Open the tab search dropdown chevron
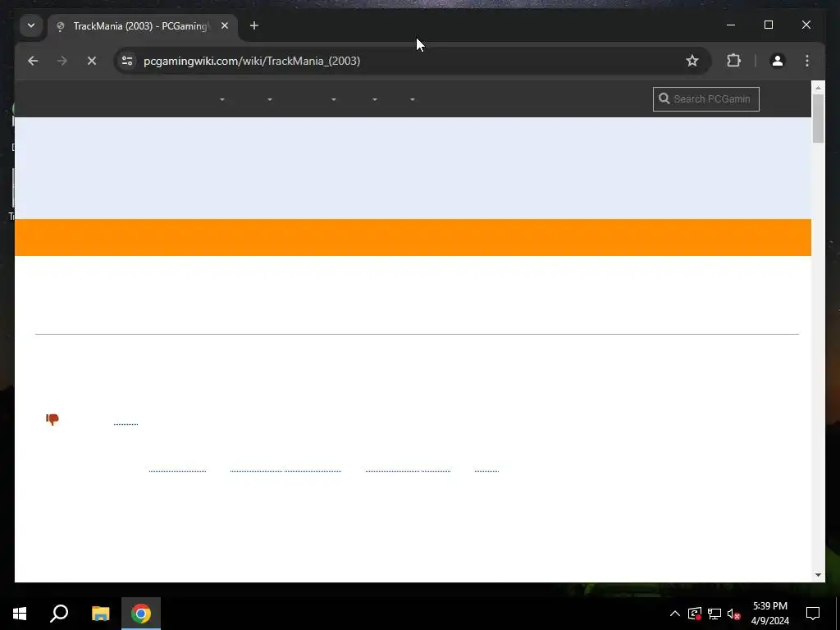Viewport: 840px width, 630px height. [x=31, y=25]
